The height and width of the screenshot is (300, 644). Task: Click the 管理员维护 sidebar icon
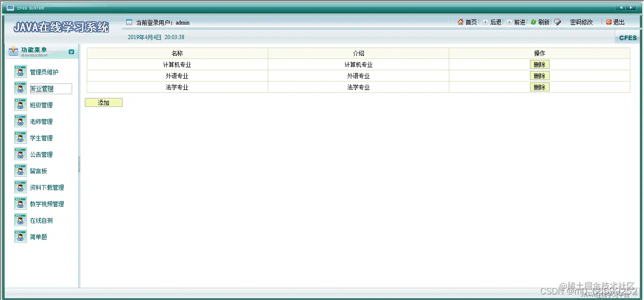pyautogui.click(x=20, y=72)
